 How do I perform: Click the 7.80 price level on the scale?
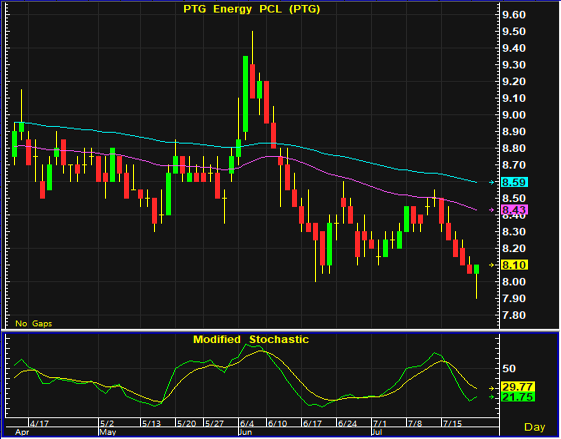514,315
